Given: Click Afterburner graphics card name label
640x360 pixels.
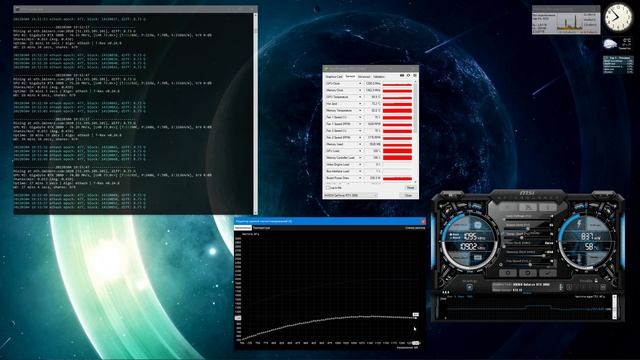Looking at the screenshot, I should pos(531,285).
